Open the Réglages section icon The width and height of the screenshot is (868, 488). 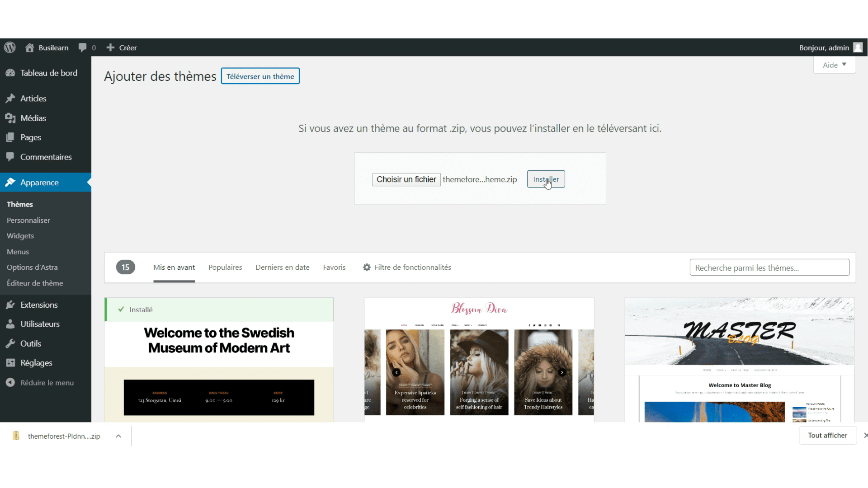(x=11, y=362)
